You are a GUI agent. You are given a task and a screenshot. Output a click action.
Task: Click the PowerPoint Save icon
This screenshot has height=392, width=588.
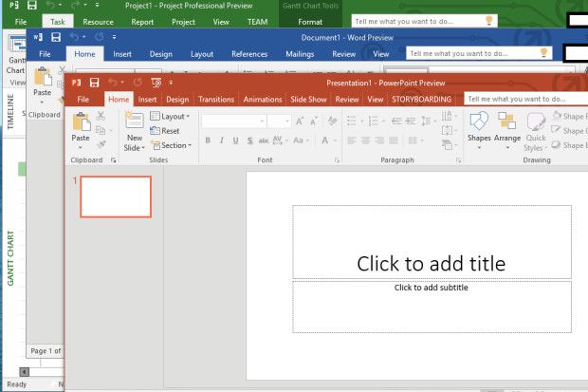[x=94, y=83]
